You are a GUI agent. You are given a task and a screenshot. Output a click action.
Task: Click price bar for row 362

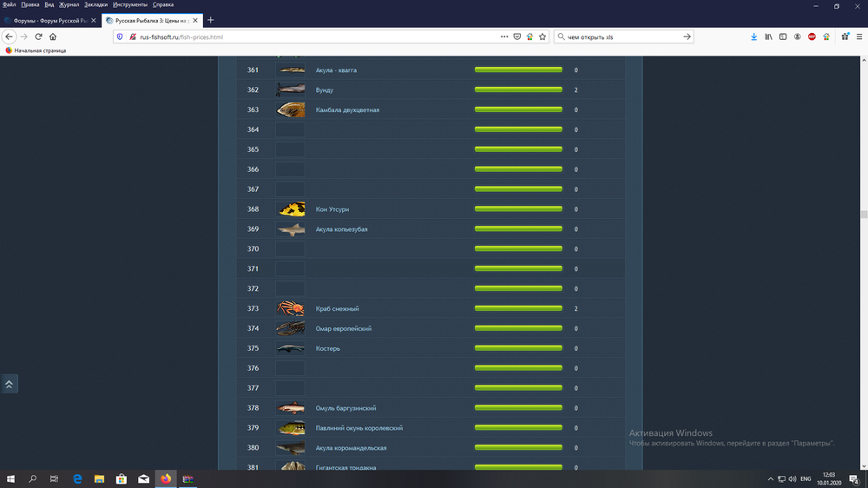click(518, 89)
